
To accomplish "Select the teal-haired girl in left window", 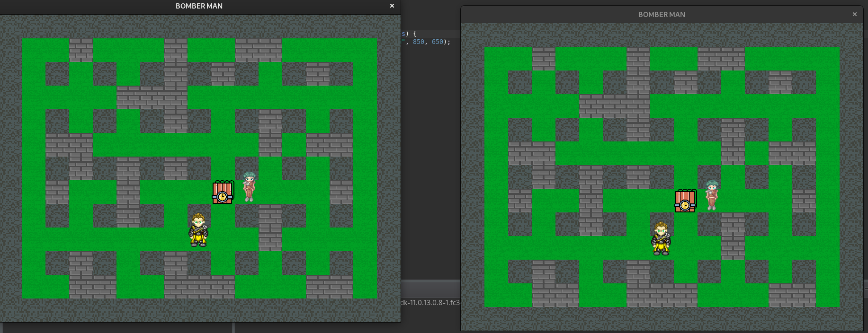I will 249,187.
